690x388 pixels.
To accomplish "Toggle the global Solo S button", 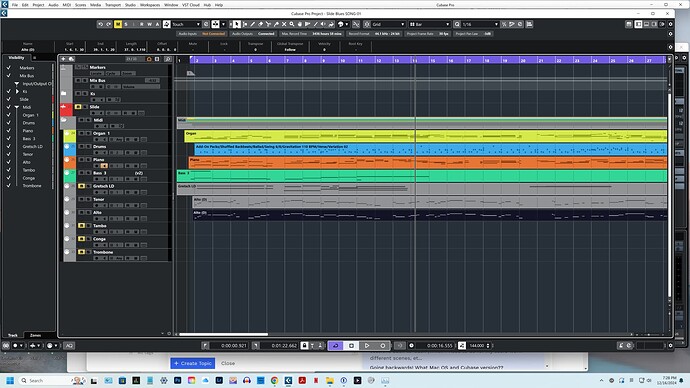I will [126, 24].
